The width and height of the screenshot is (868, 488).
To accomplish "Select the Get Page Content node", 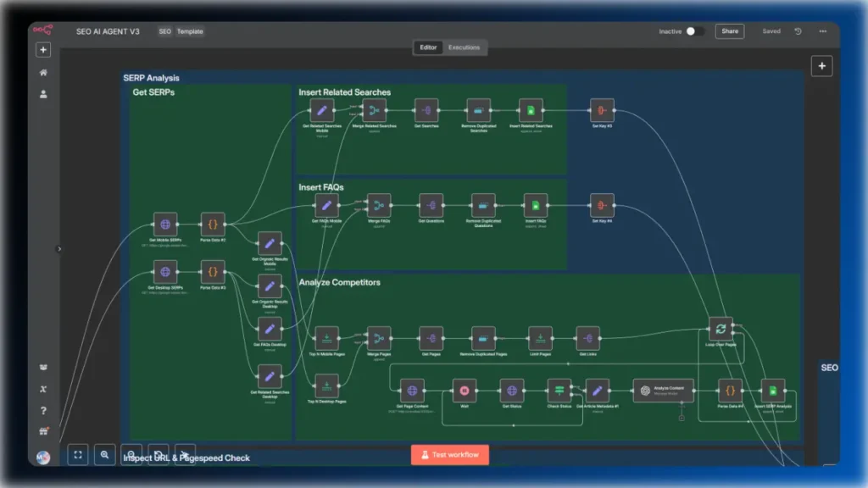I will click(x=412, y=391).
